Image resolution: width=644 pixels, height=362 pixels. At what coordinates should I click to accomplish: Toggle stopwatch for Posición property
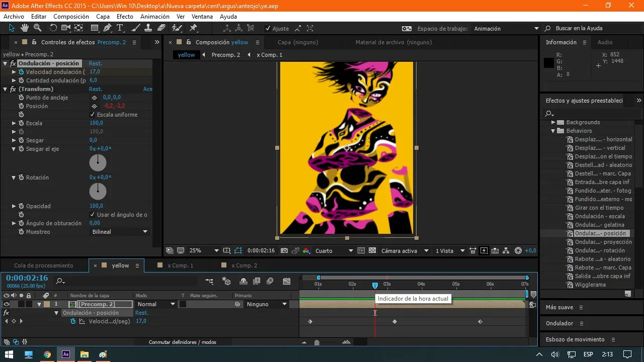click(21, 106)
